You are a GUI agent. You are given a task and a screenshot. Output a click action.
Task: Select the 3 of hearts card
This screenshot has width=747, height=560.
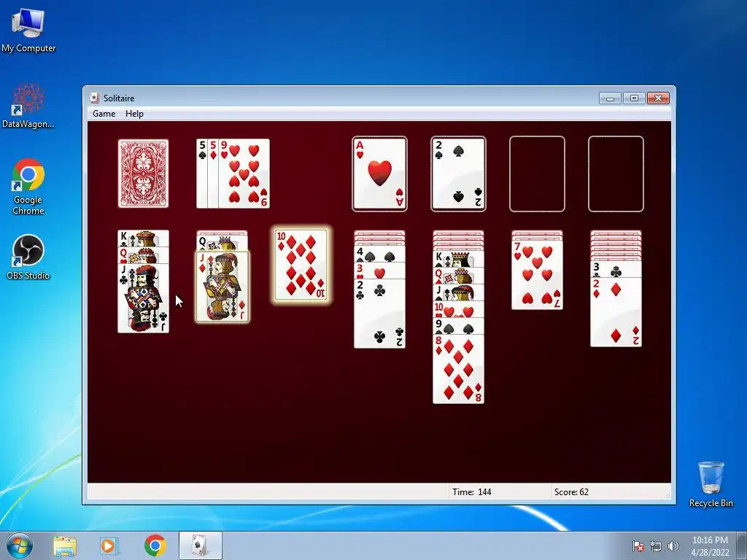[379, 271]
